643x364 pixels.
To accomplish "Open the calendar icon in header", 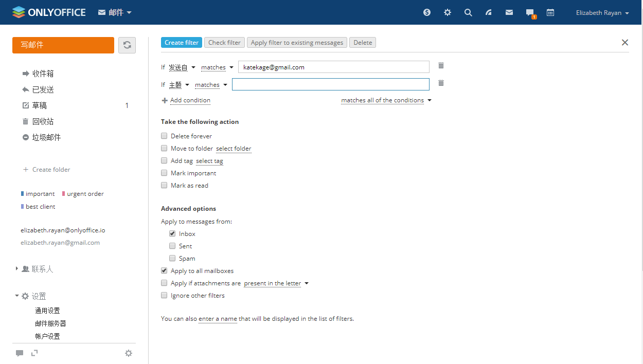I will 550,13.
